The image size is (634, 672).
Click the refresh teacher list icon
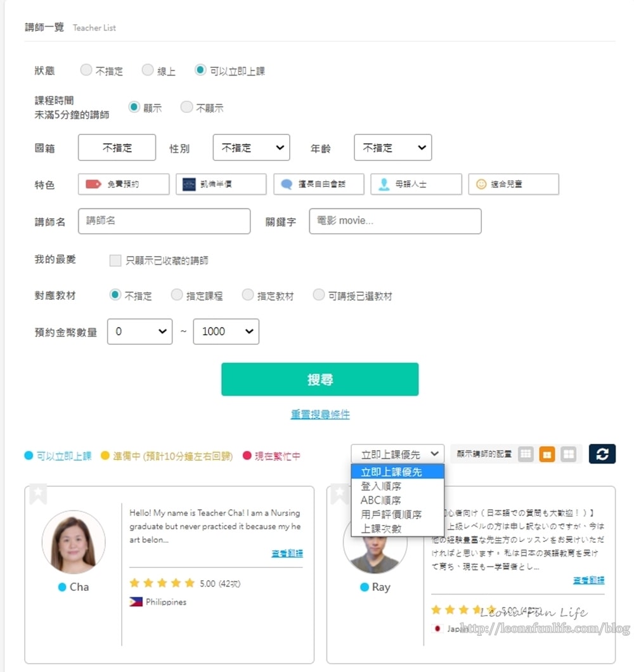(602, 454)
